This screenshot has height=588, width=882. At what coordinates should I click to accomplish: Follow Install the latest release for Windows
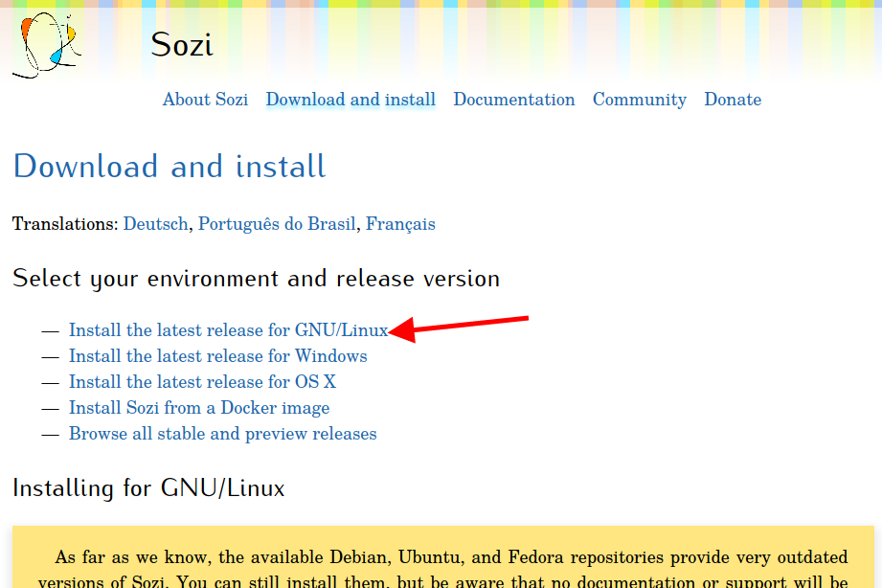pyautogui.click(x=217, y=356)
